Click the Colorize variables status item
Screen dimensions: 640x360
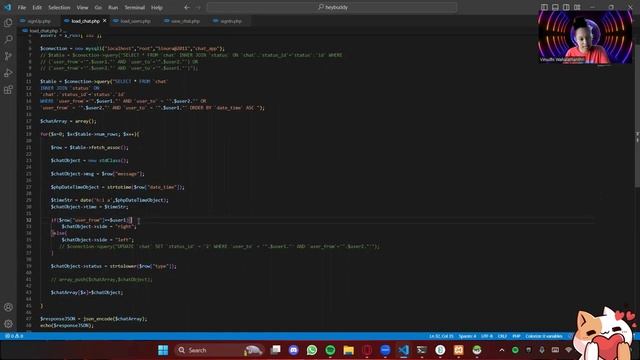[544, 336]
